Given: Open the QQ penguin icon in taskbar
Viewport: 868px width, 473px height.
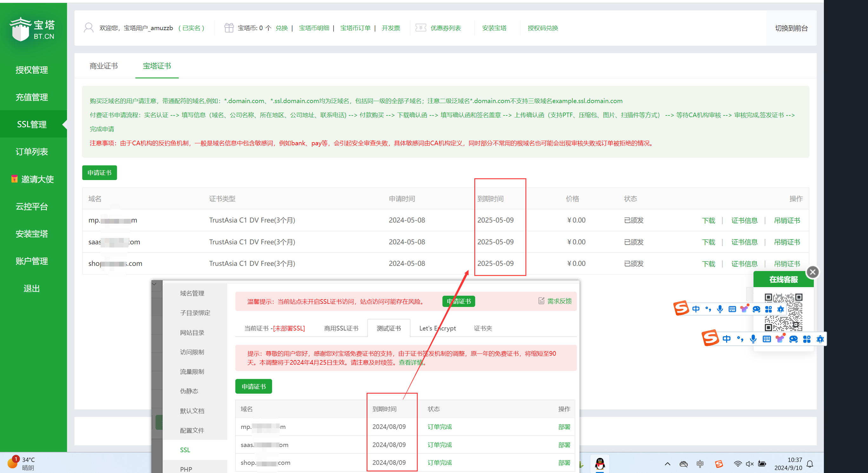Looking at the screenshot, I should (x=600, y=463).
